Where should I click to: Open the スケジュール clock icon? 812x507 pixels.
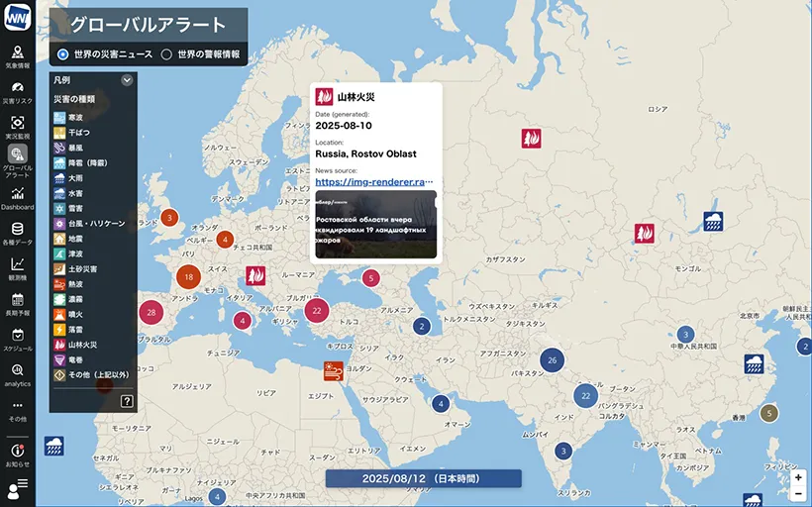coord(18,339)
